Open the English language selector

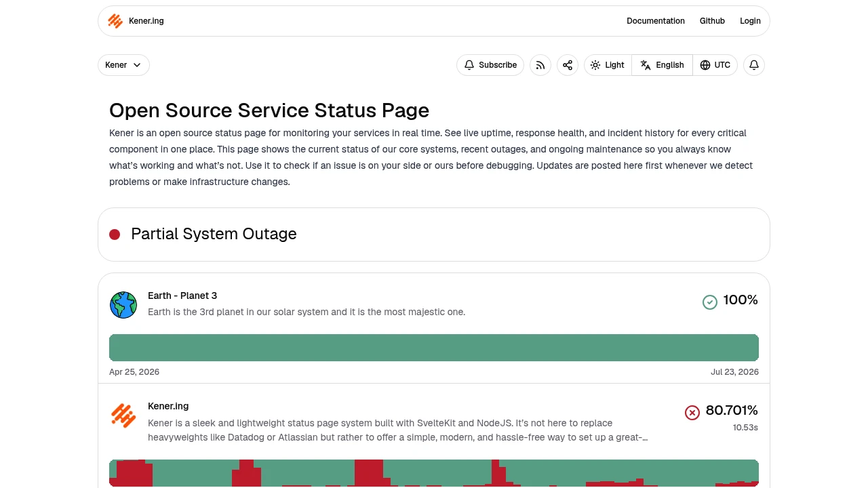663,65
